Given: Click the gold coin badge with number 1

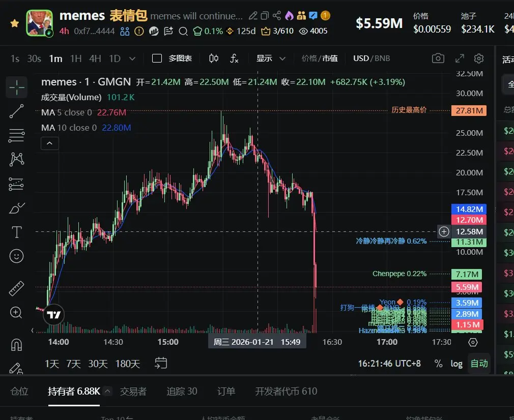Looking at the screenshot, I should point(325,16).
